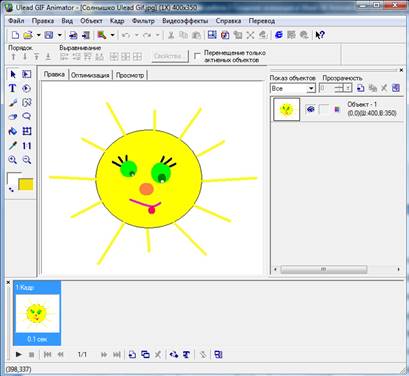
Task: Open the Кадр menu
Action: (x=117, y=21)
